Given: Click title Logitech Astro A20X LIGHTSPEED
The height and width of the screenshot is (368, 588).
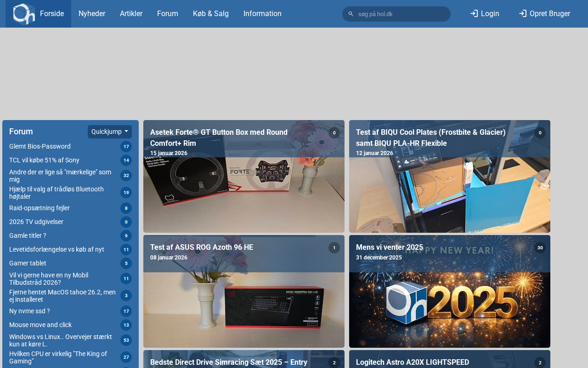Looking at the screenshot, I should [x=413, y=362].
